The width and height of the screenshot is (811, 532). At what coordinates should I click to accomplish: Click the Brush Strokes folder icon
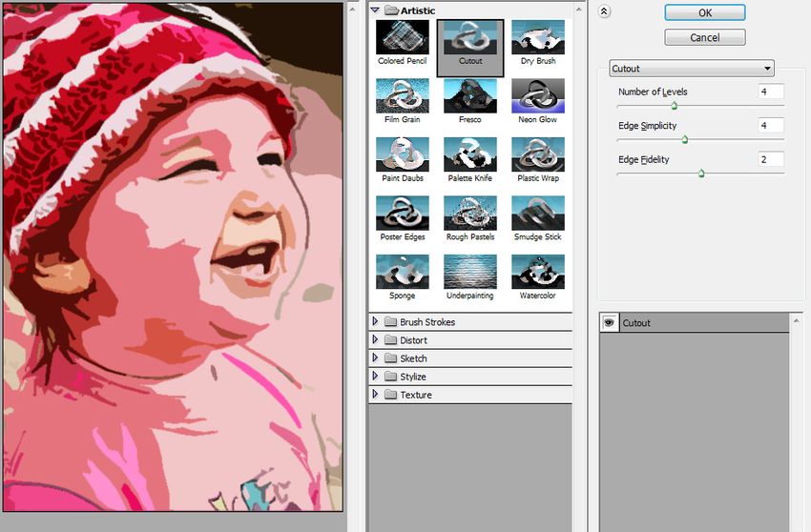click(391, 321)
